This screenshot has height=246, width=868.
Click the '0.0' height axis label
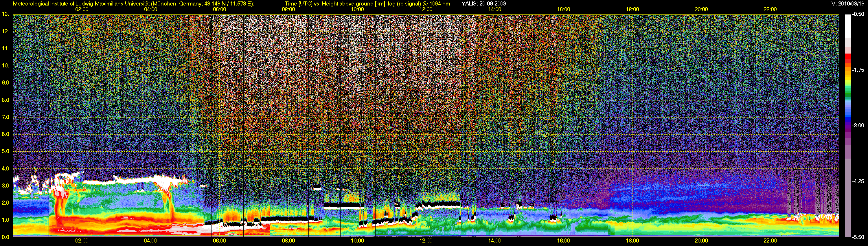(5, 237)
